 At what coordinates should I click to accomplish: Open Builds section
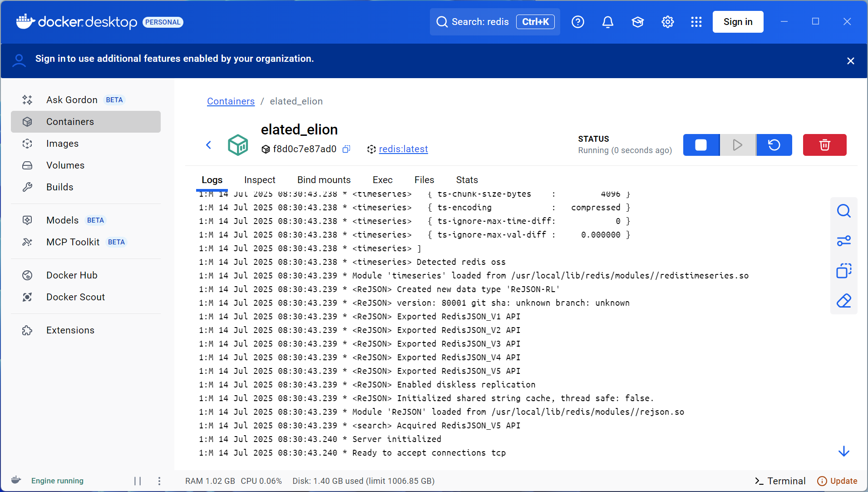[x=86, y=187]
